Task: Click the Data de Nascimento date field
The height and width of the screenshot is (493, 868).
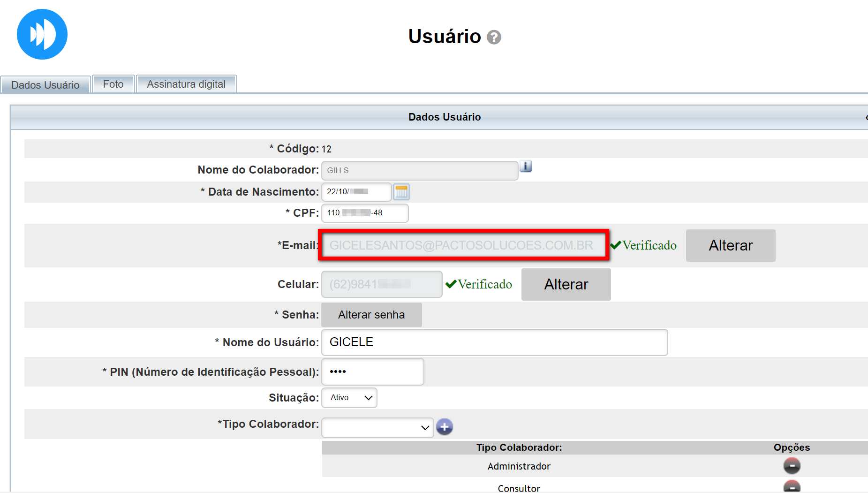Action: coord(356,192)
